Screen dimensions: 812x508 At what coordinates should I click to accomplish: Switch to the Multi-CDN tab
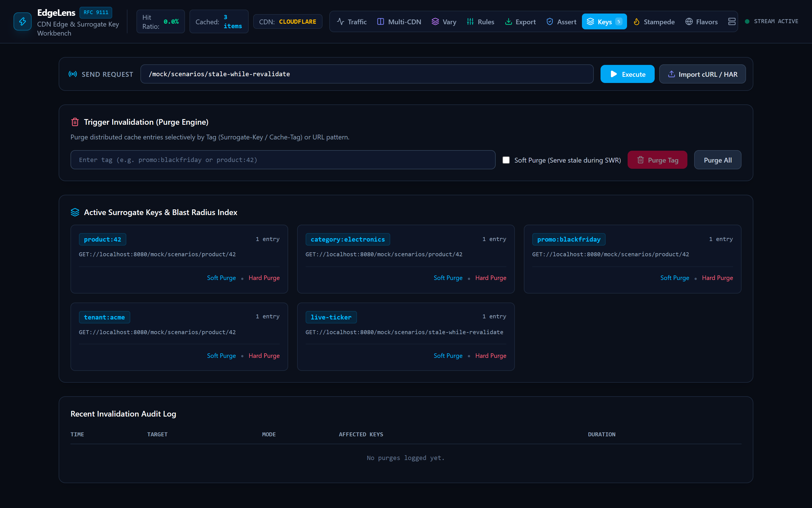[399, 21]
